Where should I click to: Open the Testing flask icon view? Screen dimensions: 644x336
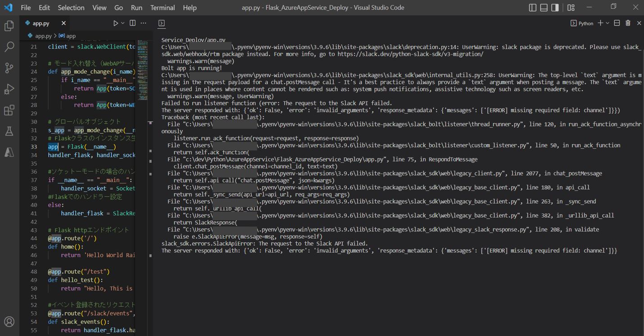9,132
